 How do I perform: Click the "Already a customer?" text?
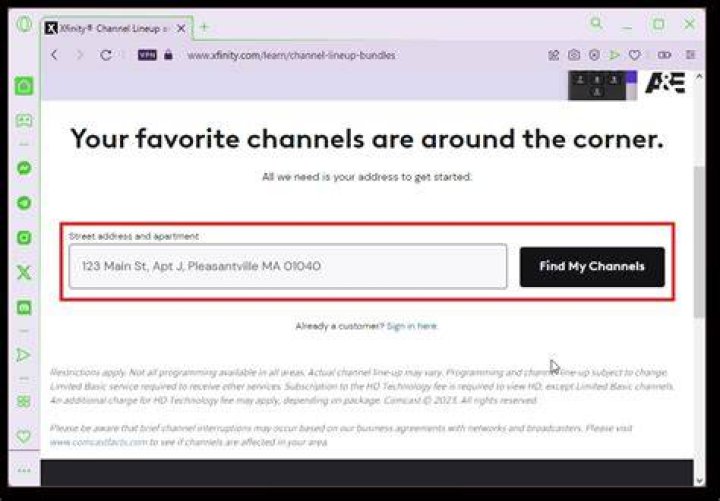[x=339, y=326]
